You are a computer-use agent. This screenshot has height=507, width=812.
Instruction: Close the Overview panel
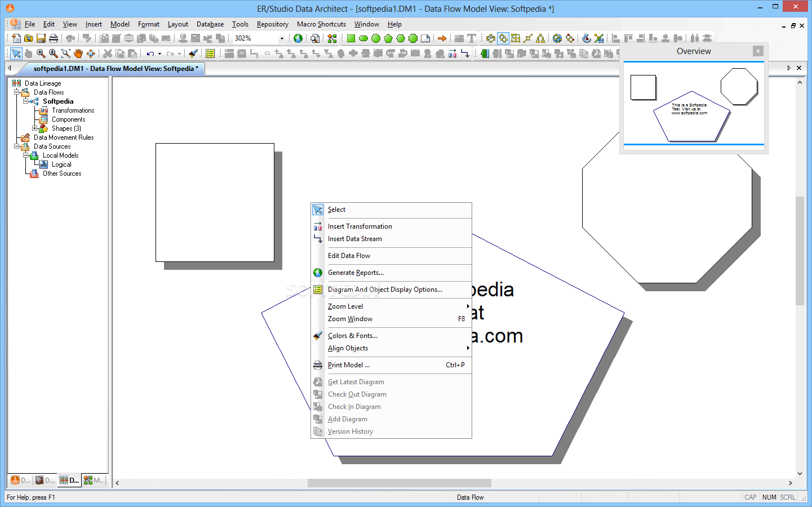tap(758, 51)
